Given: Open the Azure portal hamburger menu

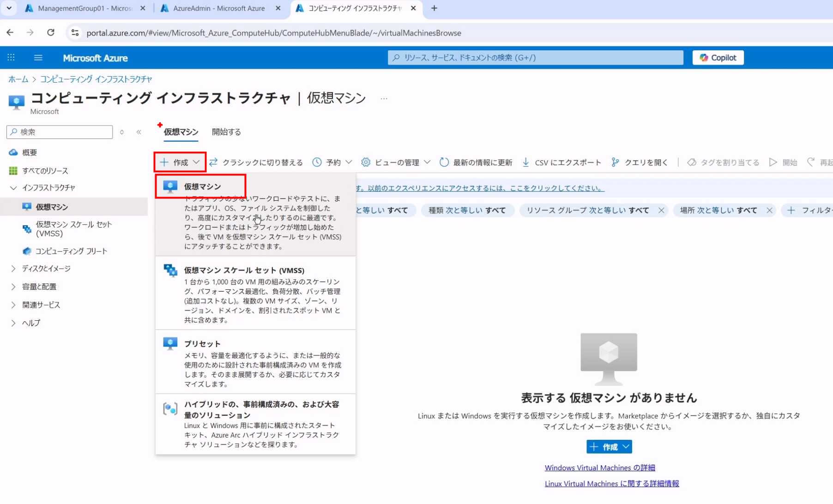Looking at the screenshot, I should [x=38, y=58].
